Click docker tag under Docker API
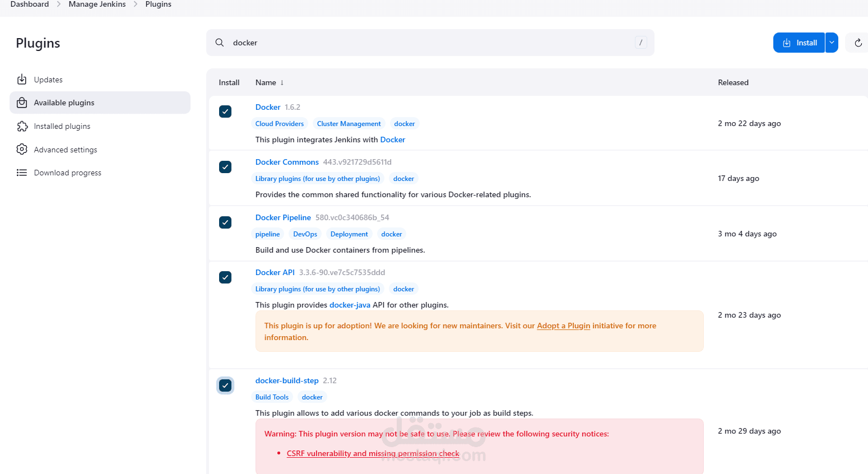Screen dimensions: 868x474 tap(403, 289)
